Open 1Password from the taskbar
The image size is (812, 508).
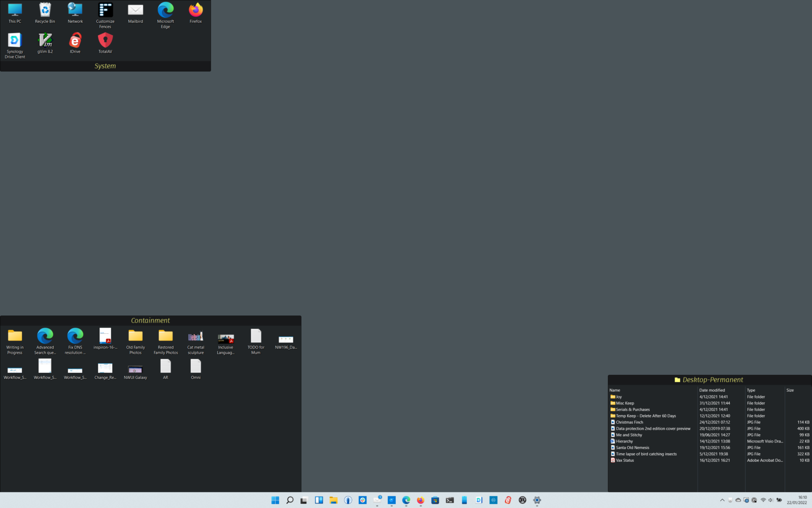(348, 500)
